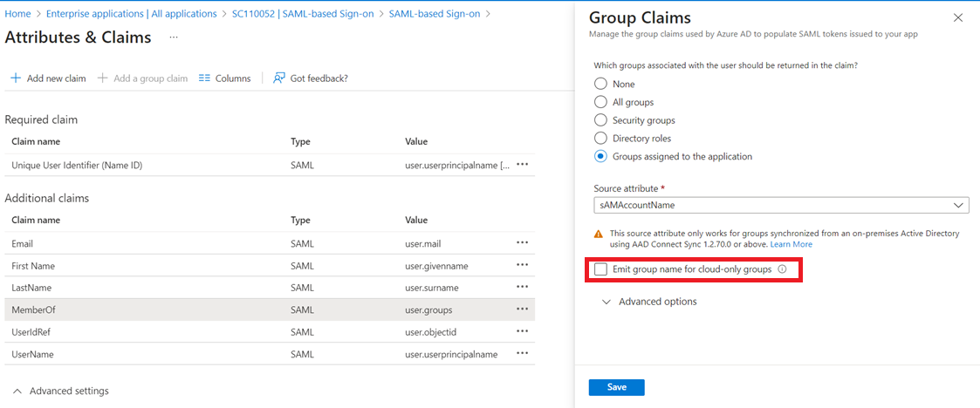Save the group claims settings
The height and width of the screenshot is (408, 980).
616,387
